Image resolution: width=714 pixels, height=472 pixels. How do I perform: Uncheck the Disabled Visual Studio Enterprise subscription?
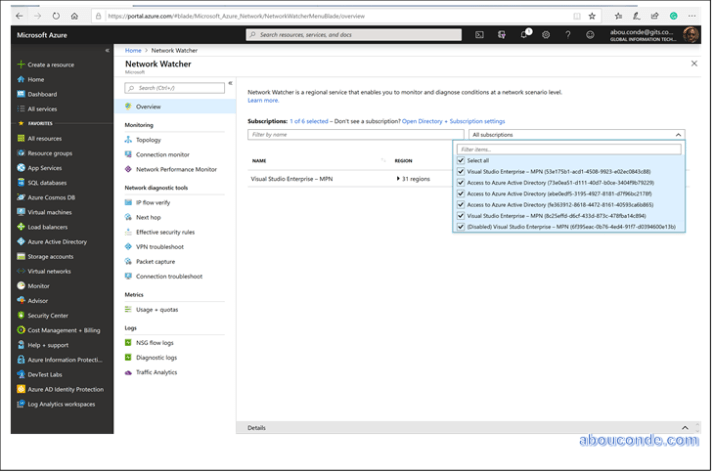pyautogui.click(x=461, y=226)
